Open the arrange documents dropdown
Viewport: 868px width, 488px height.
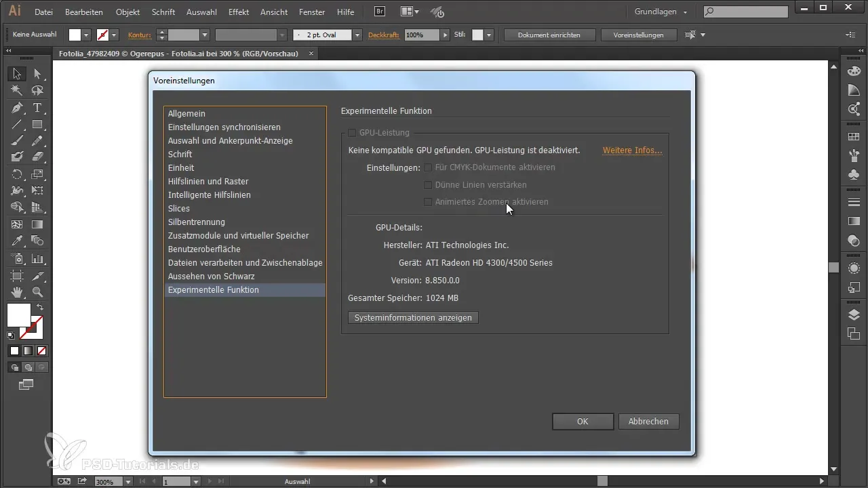click(409, 12)
